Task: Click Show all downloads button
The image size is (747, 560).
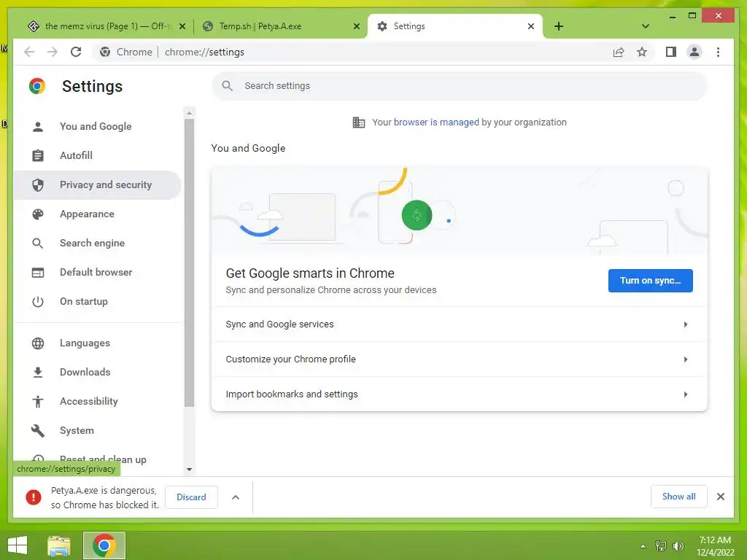Action: tap(678, 497)
